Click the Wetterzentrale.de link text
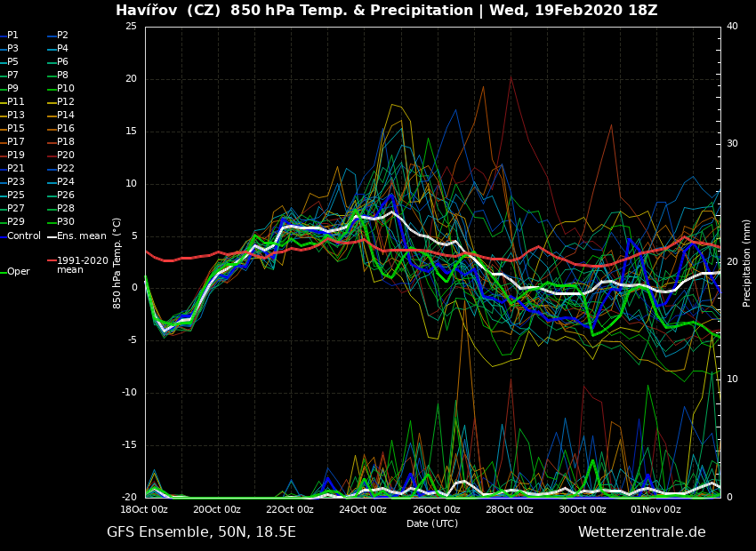 point(641,532)
